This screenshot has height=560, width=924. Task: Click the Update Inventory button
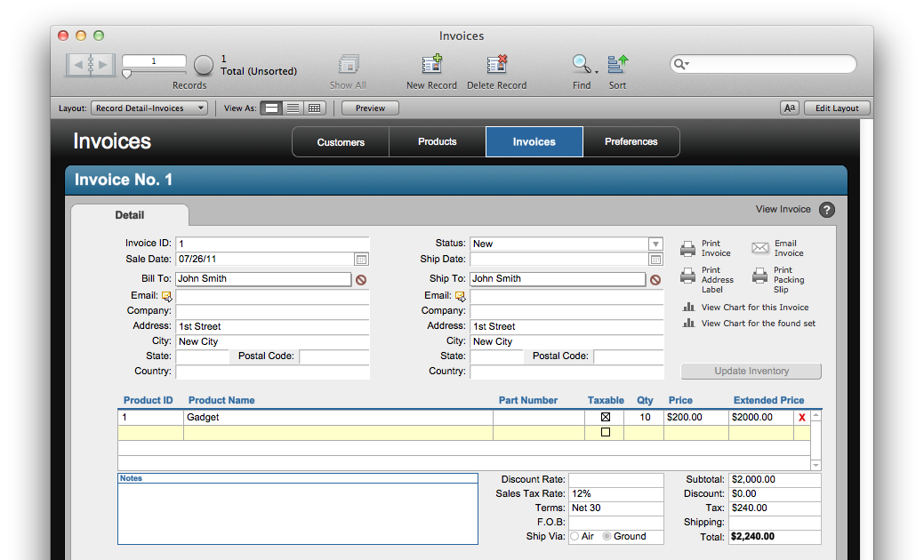(751, 371)
